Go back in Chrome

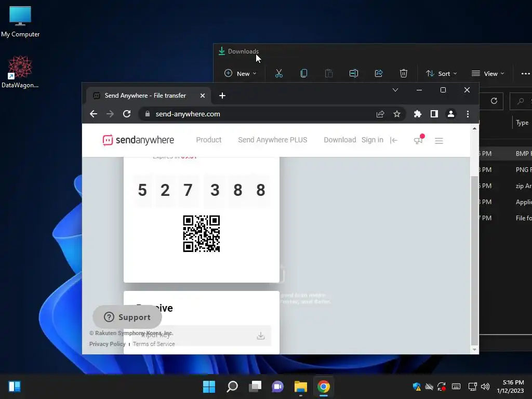pyautogui.click(x=94, y=114)
